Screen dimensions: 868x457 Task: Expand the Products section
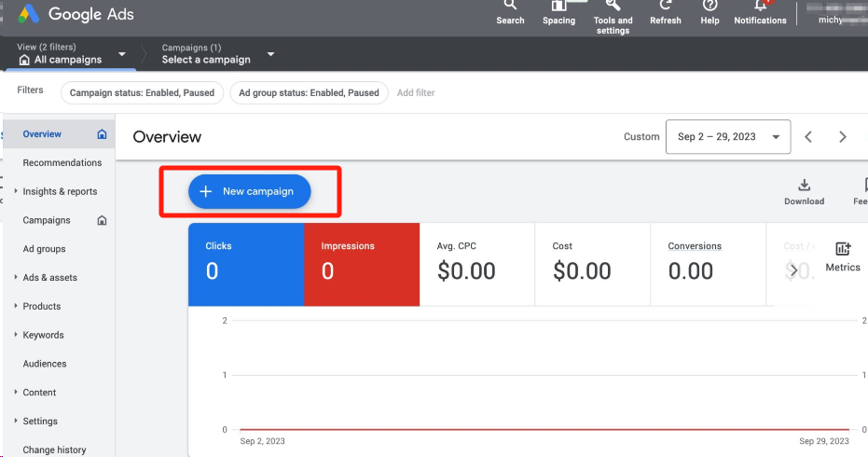click(x=16, y=306)
